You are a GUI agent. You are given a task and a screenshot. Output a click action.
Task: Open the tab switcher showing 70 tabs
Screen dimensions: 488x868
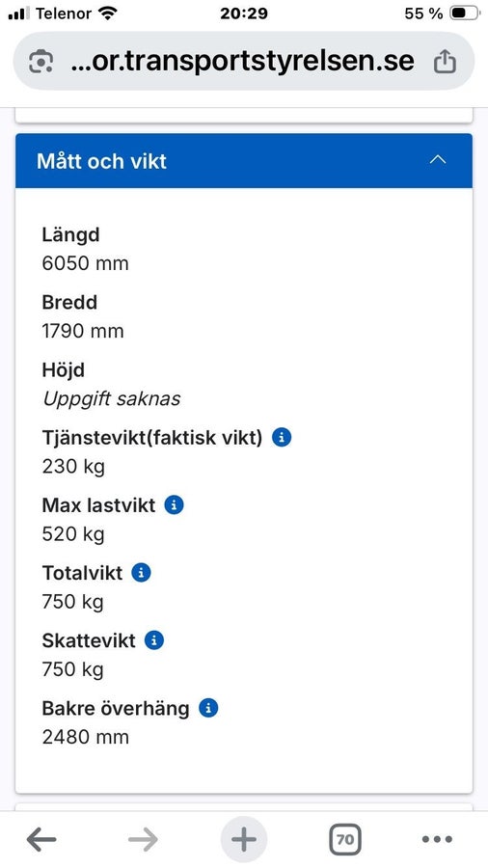345,839
